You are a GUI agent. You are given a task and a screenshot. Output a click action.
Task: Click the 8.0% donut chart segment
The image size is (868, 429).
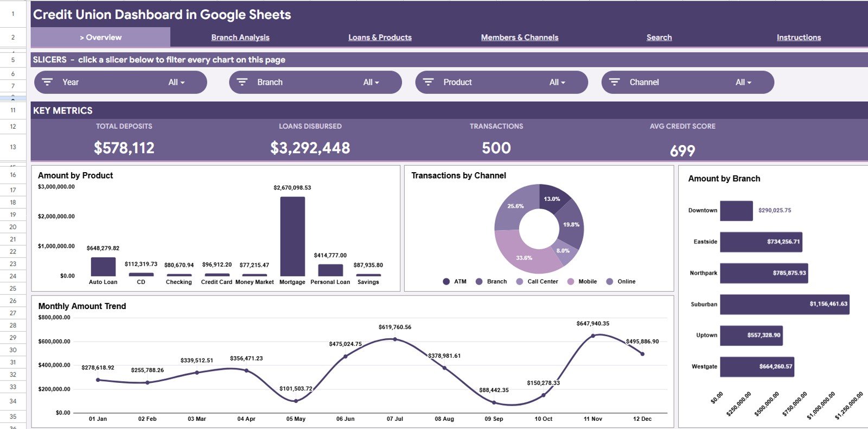(x=564, y=251)
